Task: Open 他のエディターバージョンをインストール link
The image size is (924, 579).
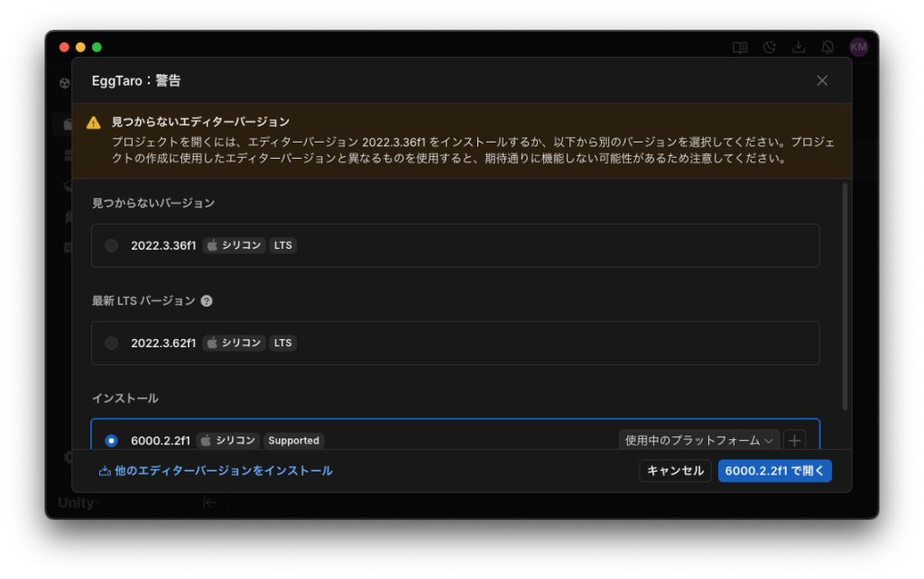Action: point(216,471)
